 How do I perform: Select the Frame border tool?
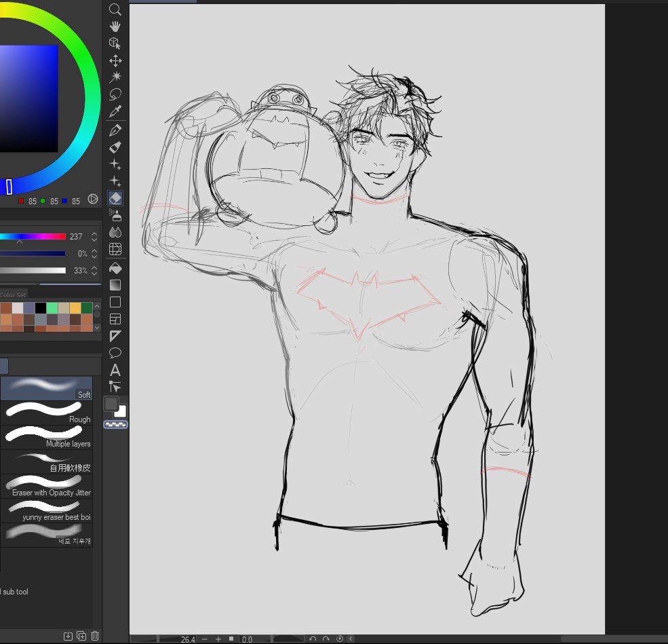click(115, 319)
